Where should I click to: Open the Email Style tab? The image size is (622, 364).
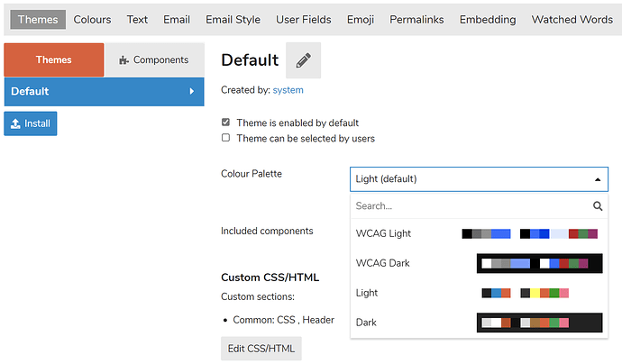(233, 20)
